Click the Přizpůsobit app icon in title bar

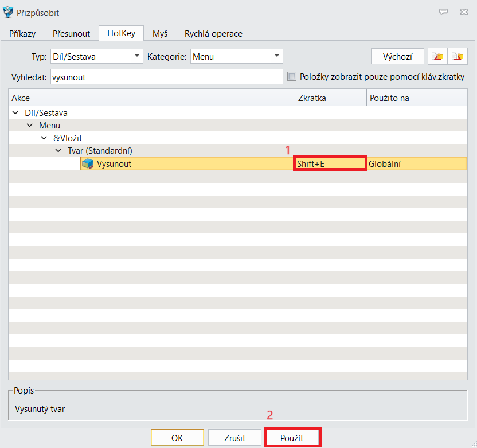8,12
